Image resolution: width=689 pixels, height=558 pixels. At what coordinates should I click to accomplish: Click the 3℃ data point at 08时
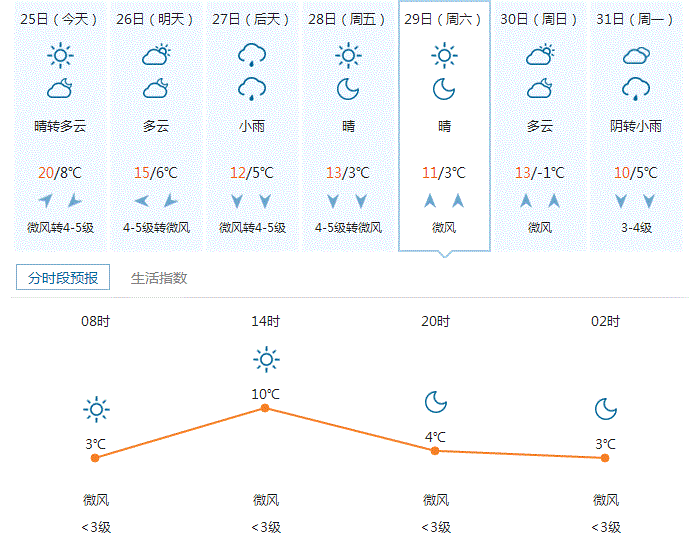[x=95, y=457]
